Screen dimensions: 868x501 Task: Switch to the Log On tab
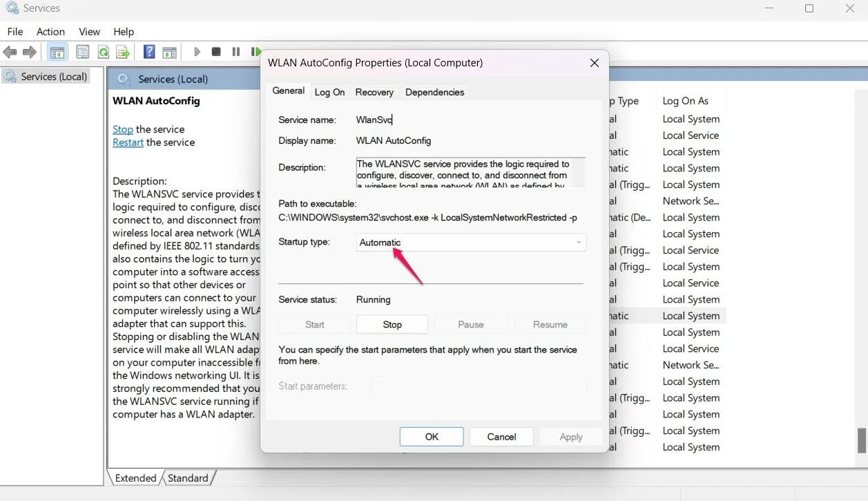pyautogui.click(x=329, y=93)
